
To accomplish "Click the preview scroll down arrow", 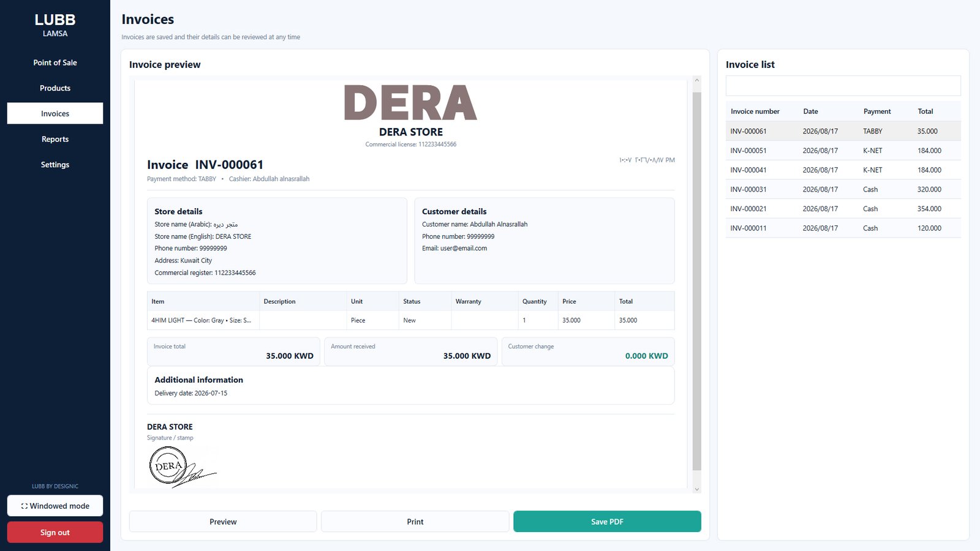I will (696, 489).
